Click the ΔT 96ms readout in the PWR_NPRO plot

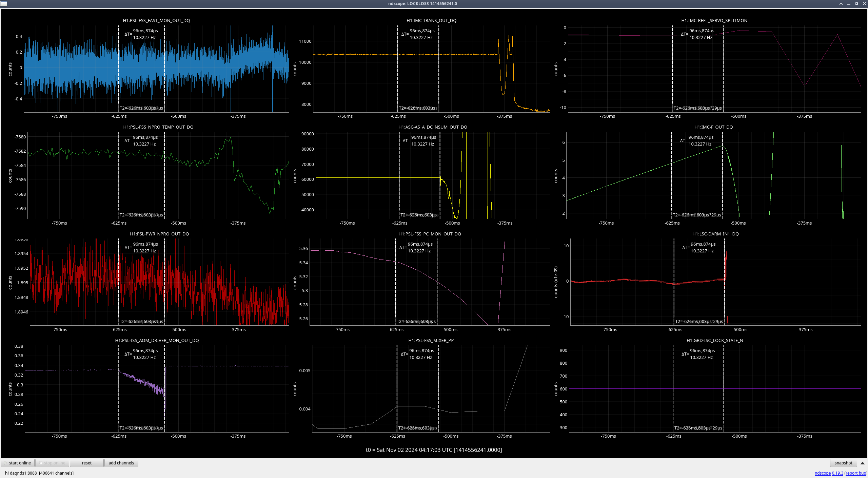(x=141, y=247)
